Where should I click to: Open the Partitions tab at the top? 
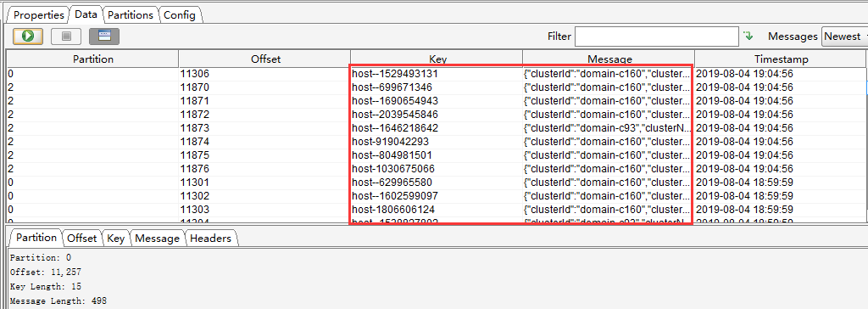tap(131, 15)
